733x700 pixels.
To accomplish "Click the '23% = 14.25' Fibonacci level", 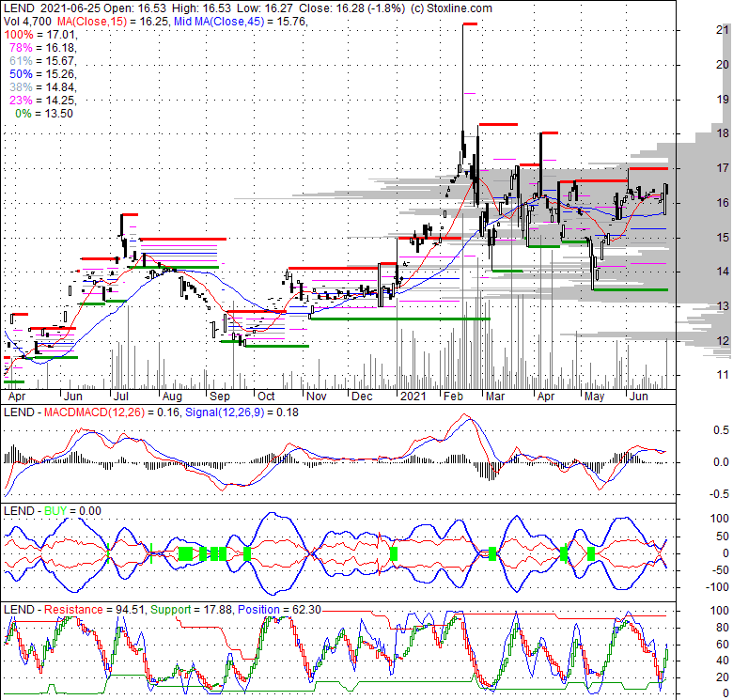I will 42,100.
